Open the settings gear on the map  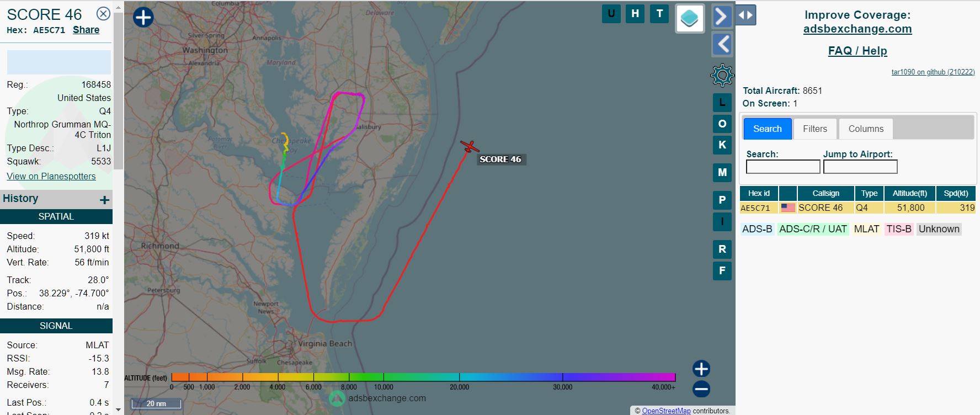[722, 75]
